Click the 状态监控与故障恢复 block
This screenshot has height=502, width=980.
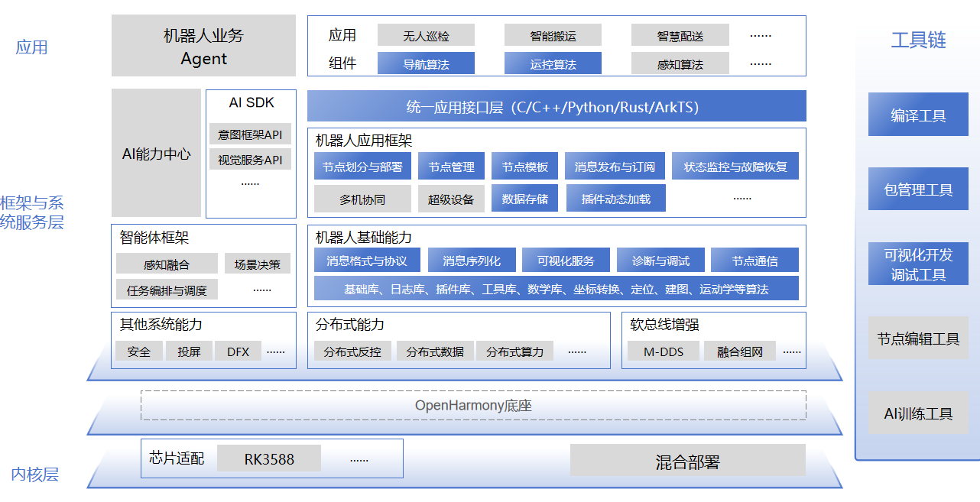[x=735, y=166]
